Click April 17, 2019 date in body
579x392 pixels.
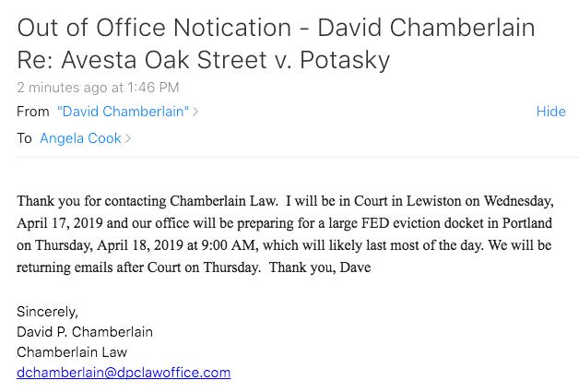pyautogui.click(x=59, y=223)
